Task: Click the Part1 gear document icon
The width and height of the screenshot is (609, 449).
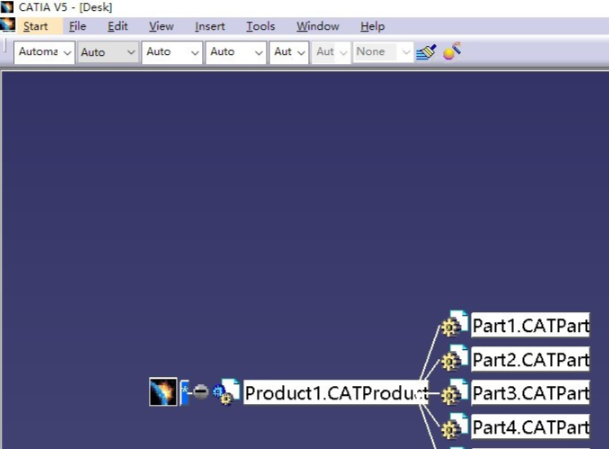Action: point(454,323)
